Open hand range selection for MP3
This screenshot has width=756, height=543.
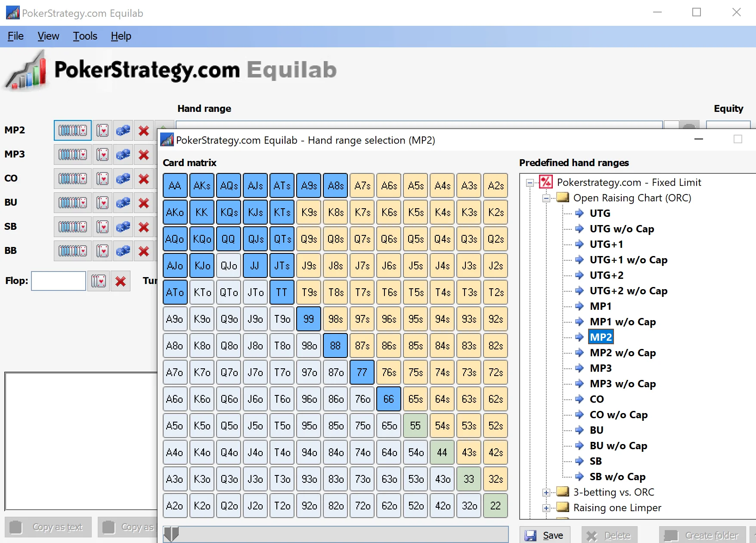[x=72, y=154]
